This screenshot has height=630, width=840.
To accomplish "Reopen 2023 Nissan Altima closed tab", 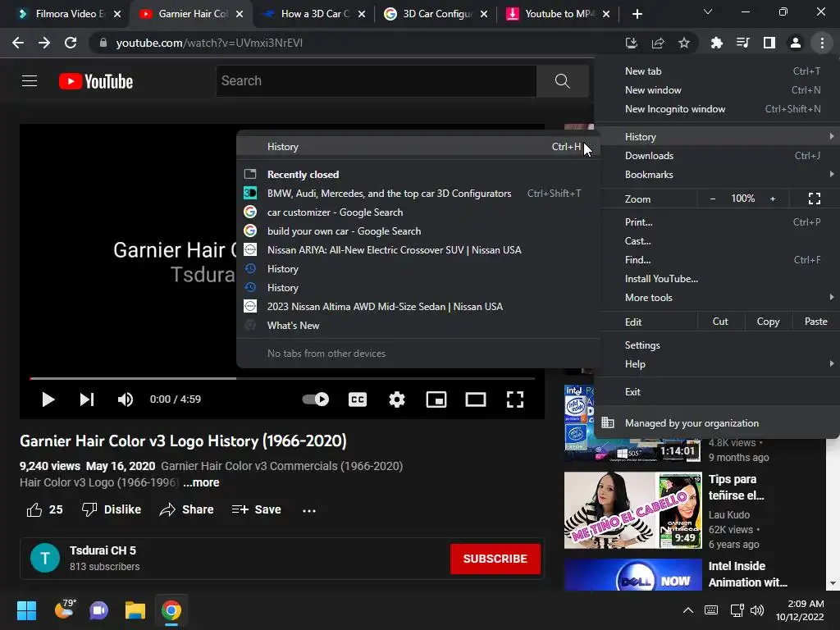I will [418, 307].
